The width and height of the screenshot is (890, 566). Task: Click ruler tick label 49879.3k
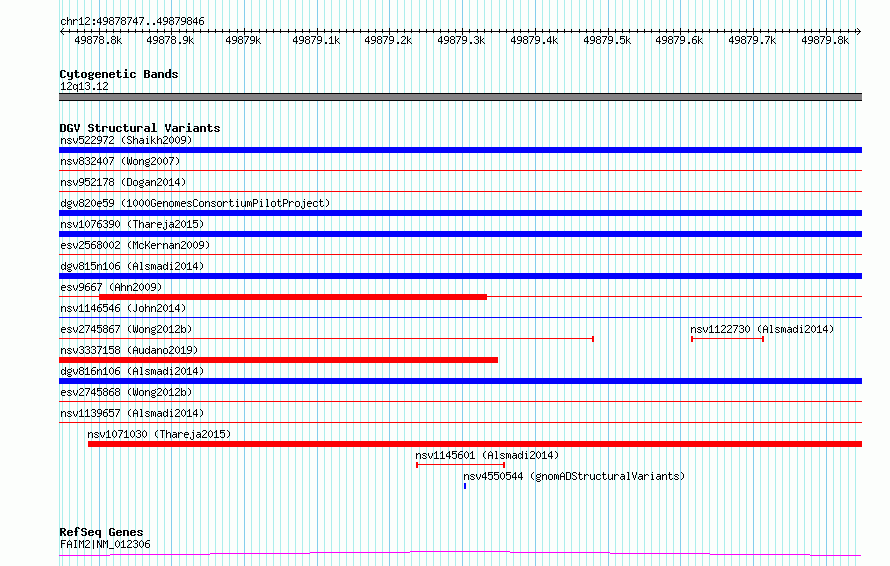461,40
